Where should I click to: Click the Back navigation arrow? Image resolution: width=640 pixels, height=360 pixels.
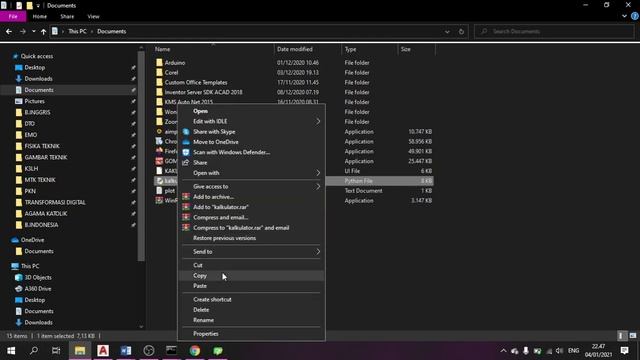coord(9,31)
